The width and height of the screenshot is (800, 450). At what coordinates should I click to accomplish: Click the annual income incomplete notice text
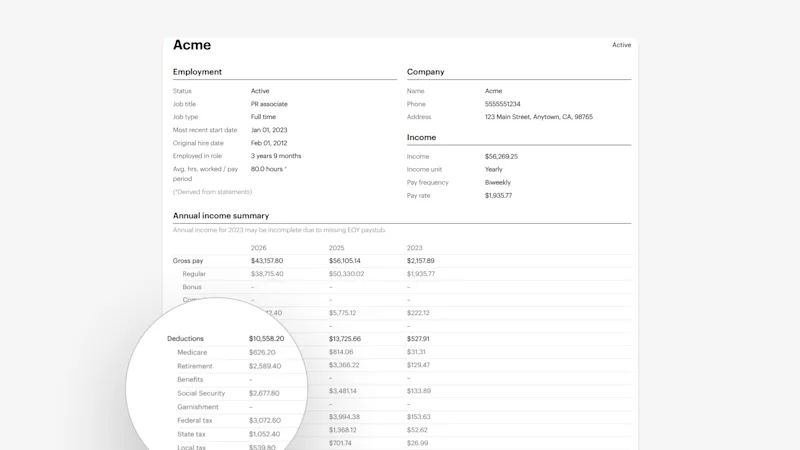click(279, 230)
